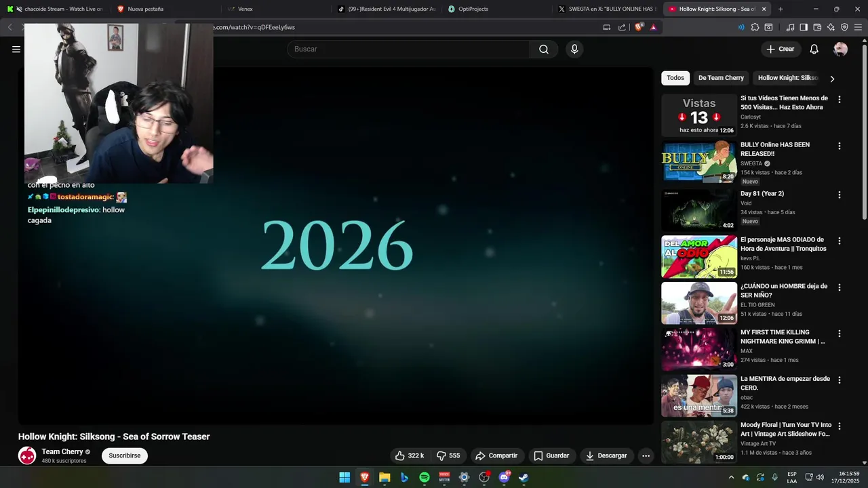The width and height of the screenshot is (868, 488).
Task: Open the browser extensions puzzle icon
Action: point(755,27)
